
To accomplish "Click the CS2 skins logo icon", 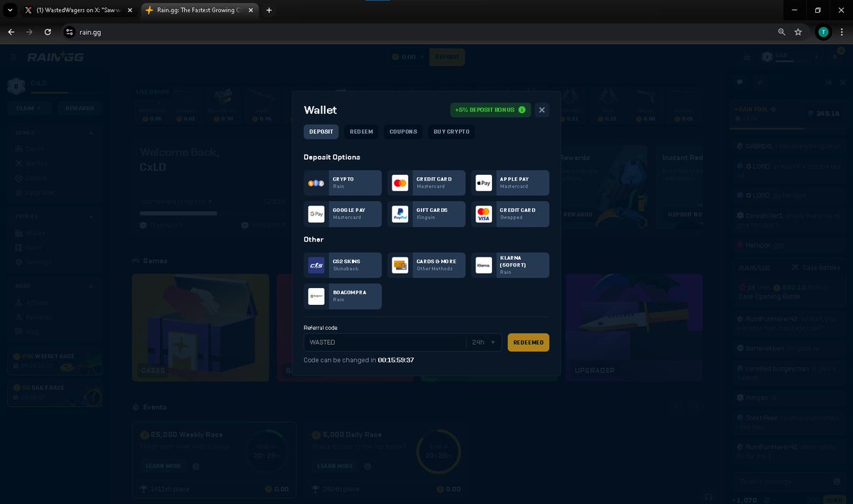I will coord(316,265).
